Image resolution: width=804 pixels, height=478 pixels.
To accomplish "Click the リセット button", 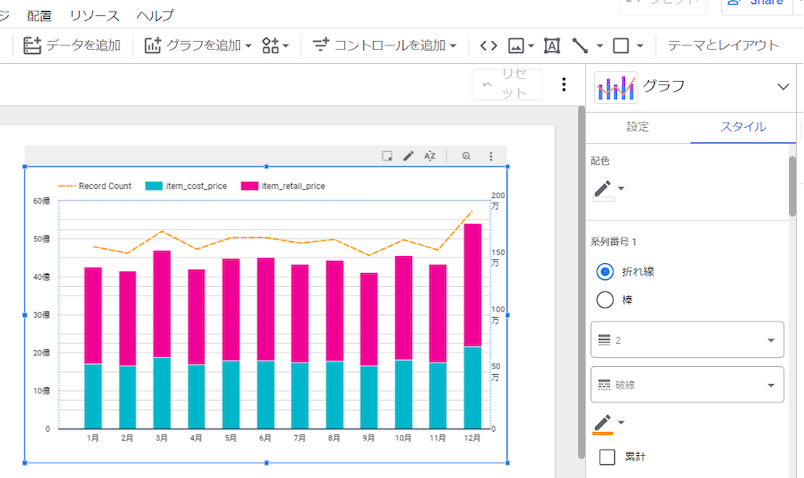I will tap(507, 84).
